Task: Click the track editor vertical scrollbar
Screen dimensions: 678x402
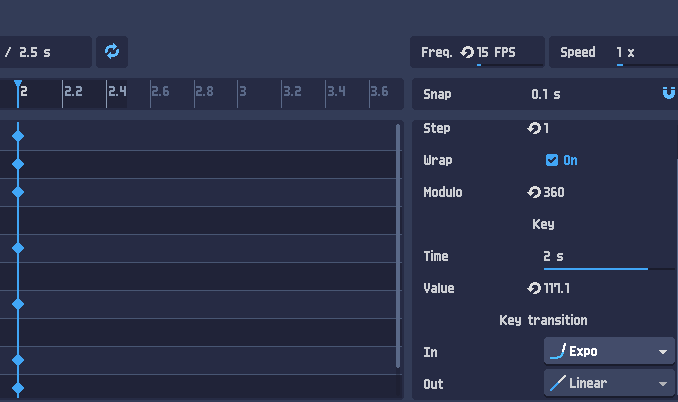Action: point(398,246)
